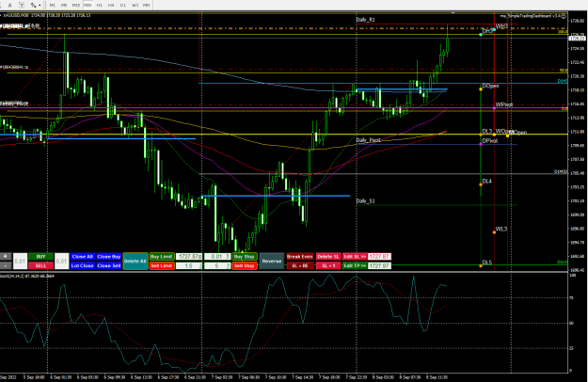Click the Reverse button
The height and width of the screenshot is (382, 588).
(x=272, y=262)
